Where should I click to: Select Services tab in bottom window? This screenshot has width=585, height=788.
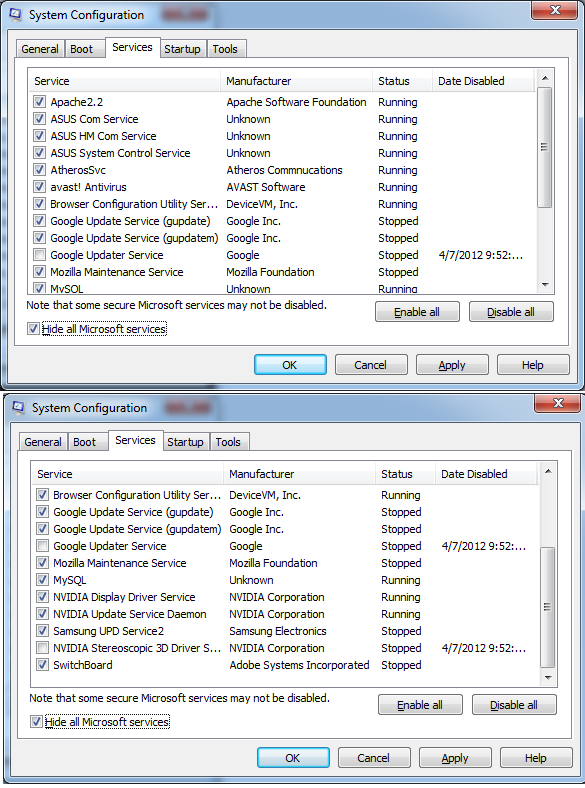coord(136,440)
